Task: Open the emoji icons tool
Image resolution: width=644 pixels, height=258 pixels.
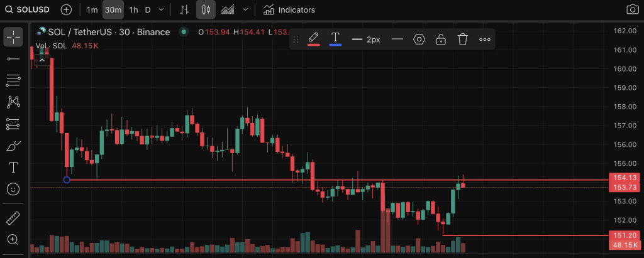Action: (13, 189)
